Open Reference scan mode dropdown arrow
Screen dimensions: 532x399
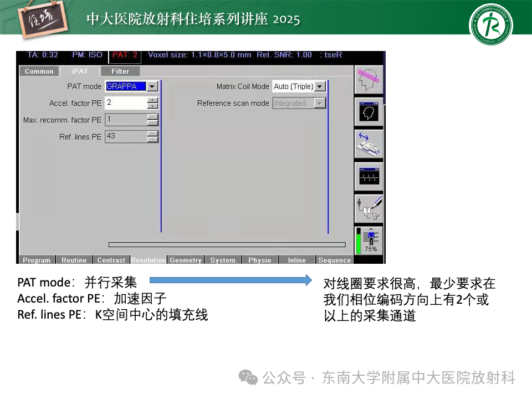coord(320,103)
